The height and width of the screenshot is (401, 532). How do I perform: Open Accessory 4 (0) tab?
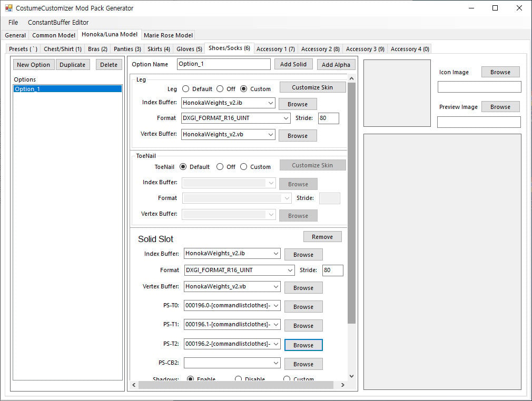(x=410, y=49)
